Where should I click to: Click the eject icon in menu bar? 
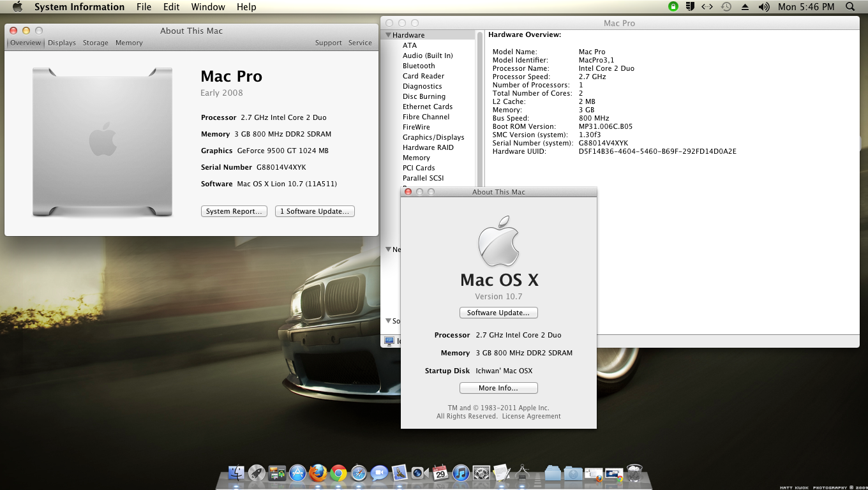(x=745, y=6)
